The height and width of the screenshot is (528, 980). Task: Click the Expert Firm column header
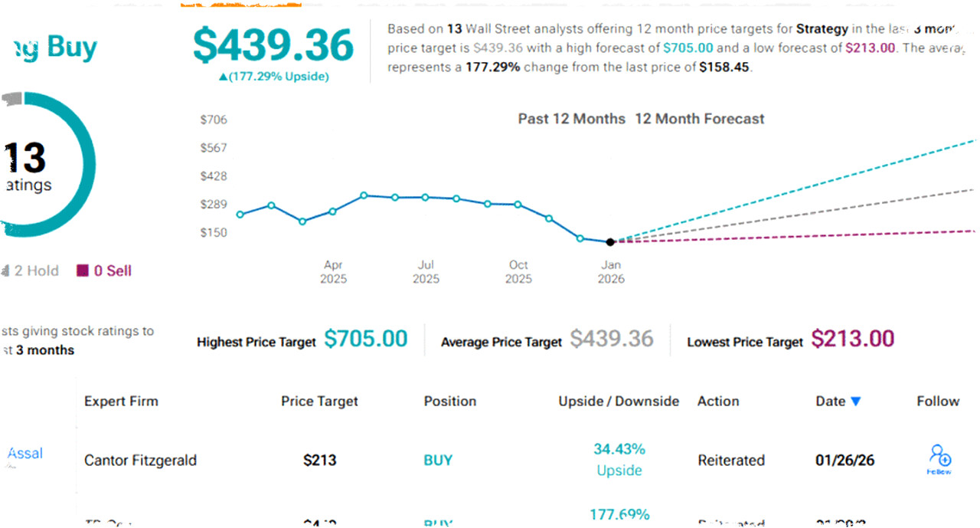point(121,402)
